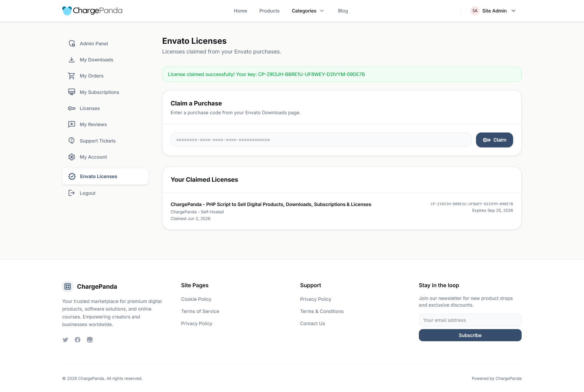Open the third social footer icon

point(90,340)
